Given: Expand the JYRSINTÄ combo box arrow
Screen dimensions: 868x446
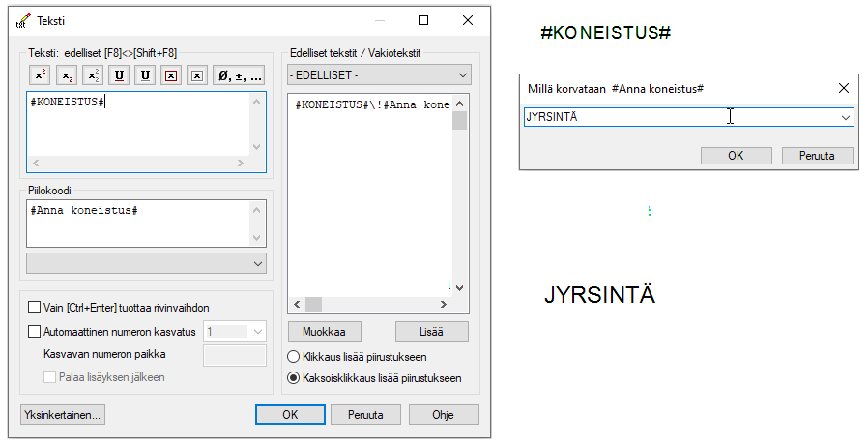Looking at the screenshot, I should (846, 117).
